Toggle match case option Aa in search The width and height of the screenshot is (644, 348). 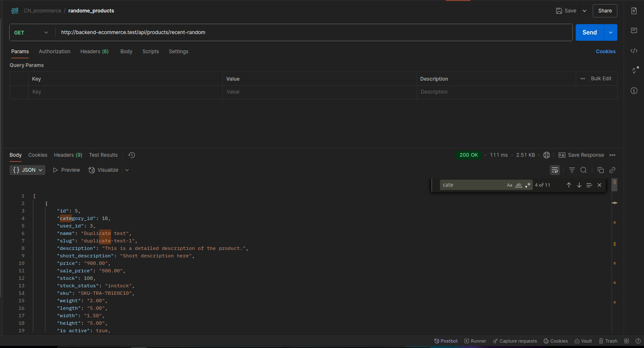510,185
